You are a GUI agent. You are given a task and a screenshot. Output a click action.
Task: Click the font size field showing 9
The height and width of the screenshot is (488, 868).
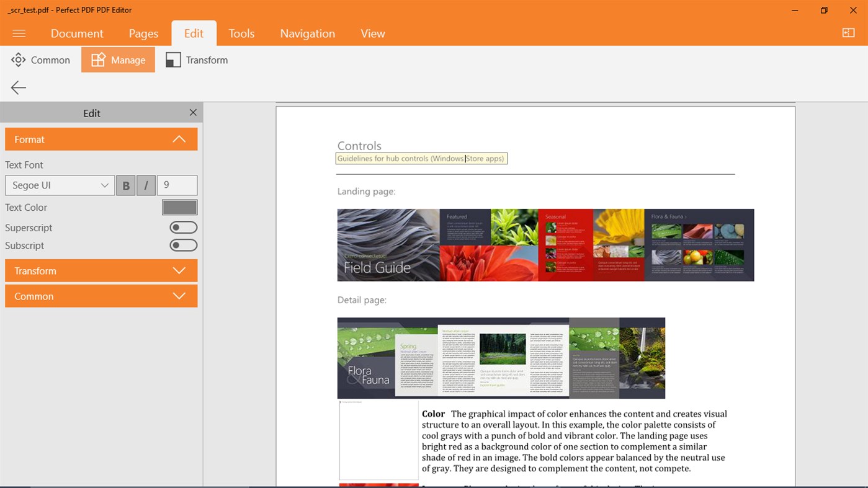pos(178,185)
